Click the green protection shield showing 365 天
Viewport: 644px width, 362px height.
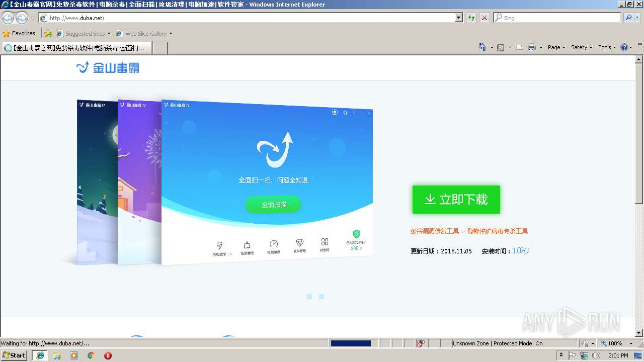click(x=356, y=234)
